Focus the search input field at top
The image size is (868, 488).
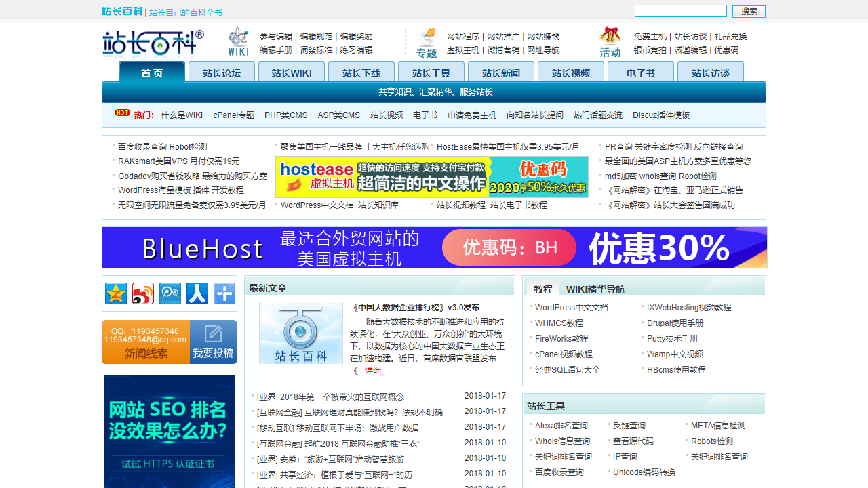point(680,11)
